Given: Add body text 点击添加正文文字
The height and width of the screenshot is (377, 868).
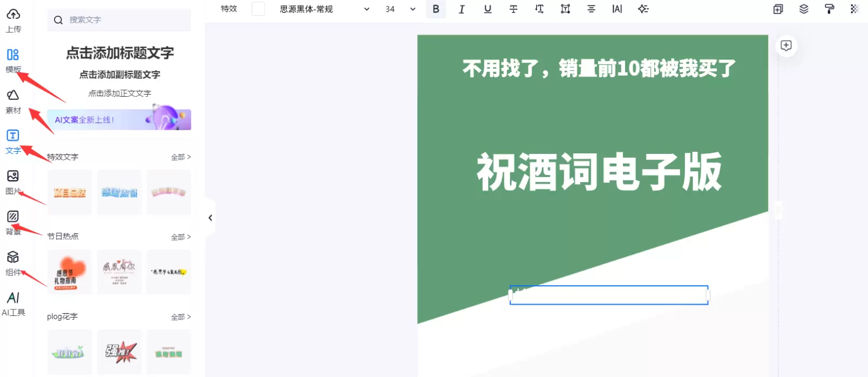Looking at the screenshot, I should click(x=120, y=93).
